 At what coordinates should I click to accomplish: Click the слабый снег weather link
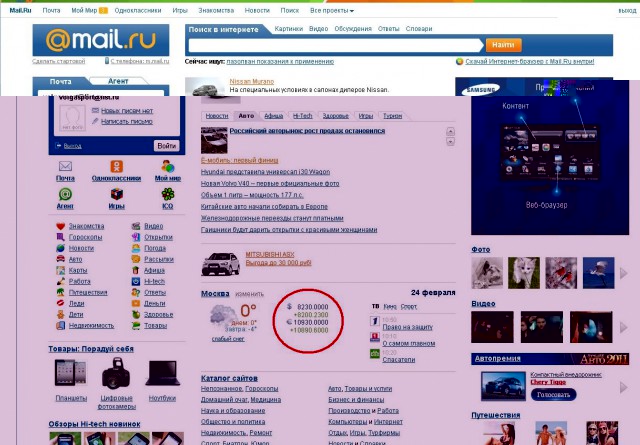(x=228, y=339)
